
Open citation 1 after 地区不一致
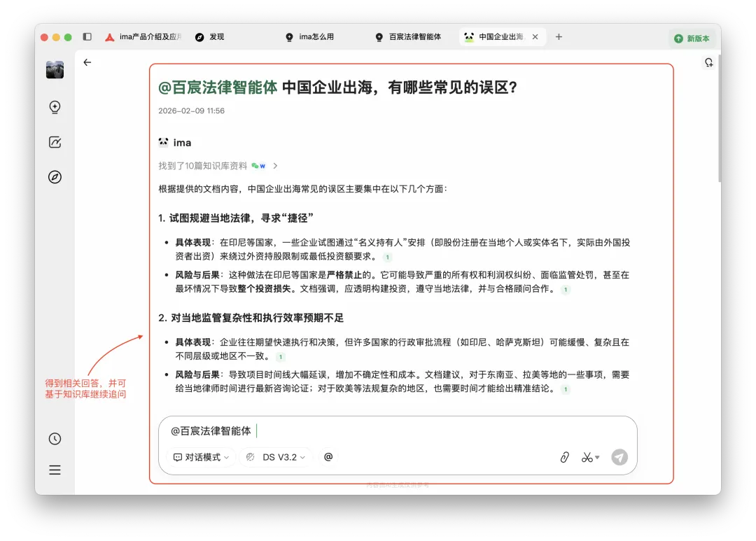pos(281,357)
